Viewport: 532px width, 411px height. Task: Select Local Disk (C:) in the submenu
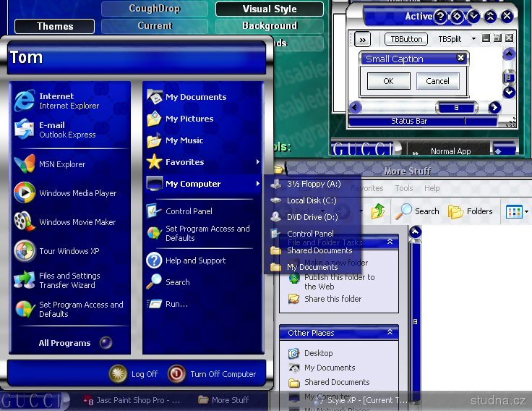coord(312,200)
